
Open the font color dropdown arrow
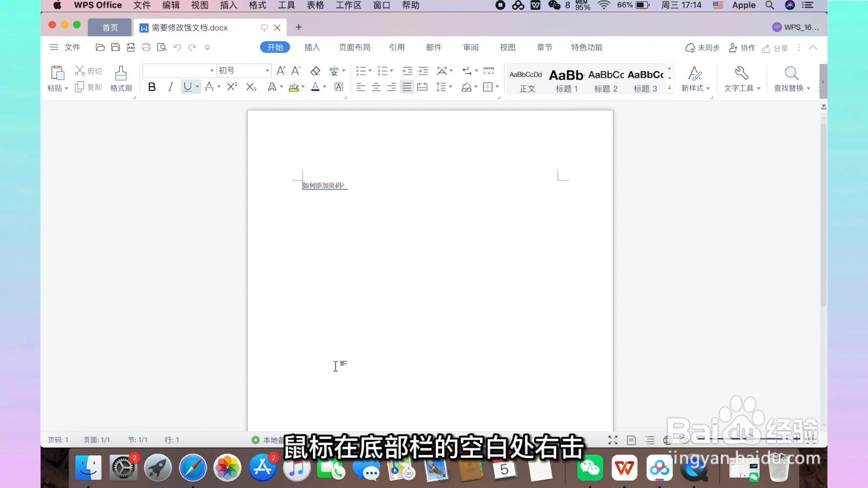[x=323, y=87]
